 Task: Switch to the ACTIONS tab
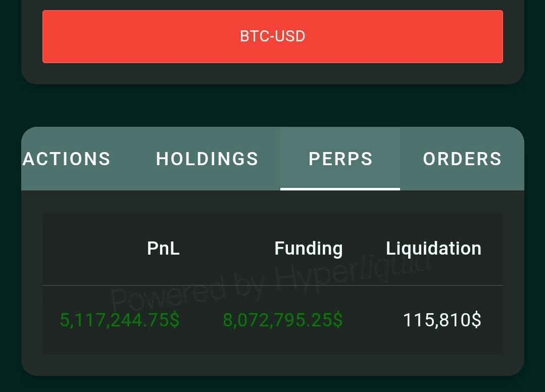[66, 159]
